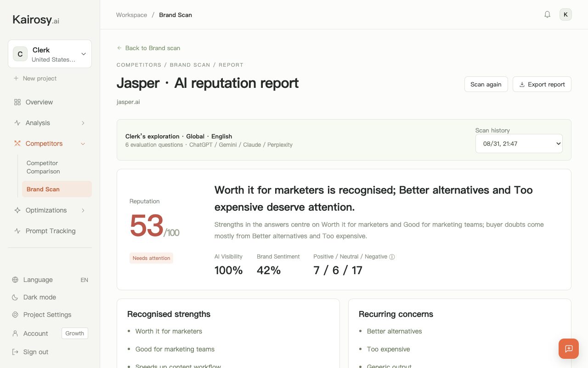Image resolution: width=588 pixels, height=368 pixels.
Task: Click the Growth plan badge
Action: click(74, 333)
